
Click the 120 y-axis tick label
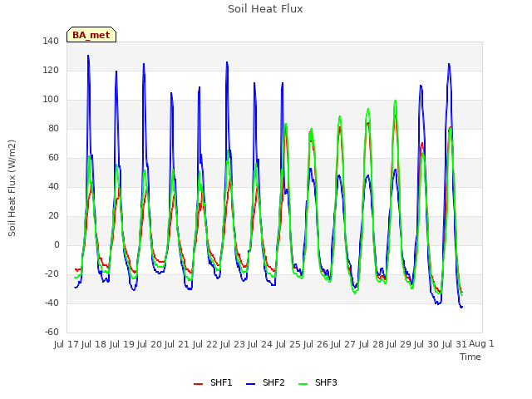51,71
